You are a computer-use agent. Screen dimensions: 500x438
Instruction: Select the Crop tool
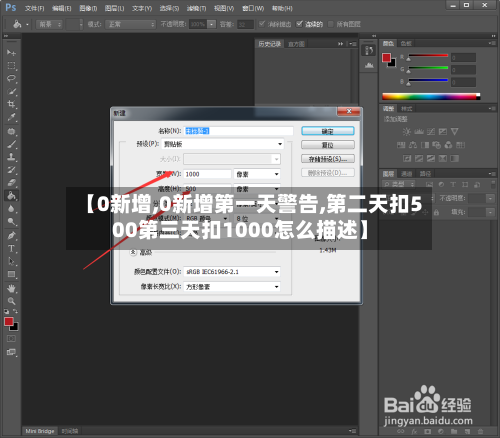pos(11,104)
